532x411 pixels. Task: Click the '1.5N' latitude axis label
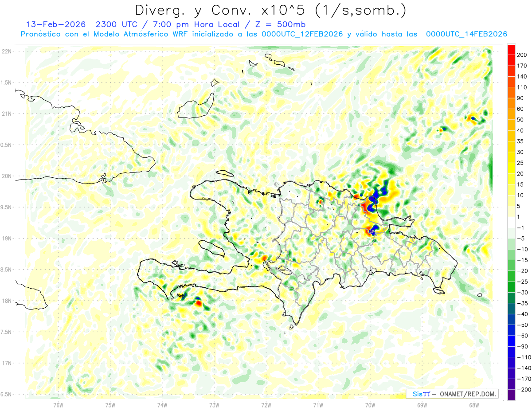[7, 82]
